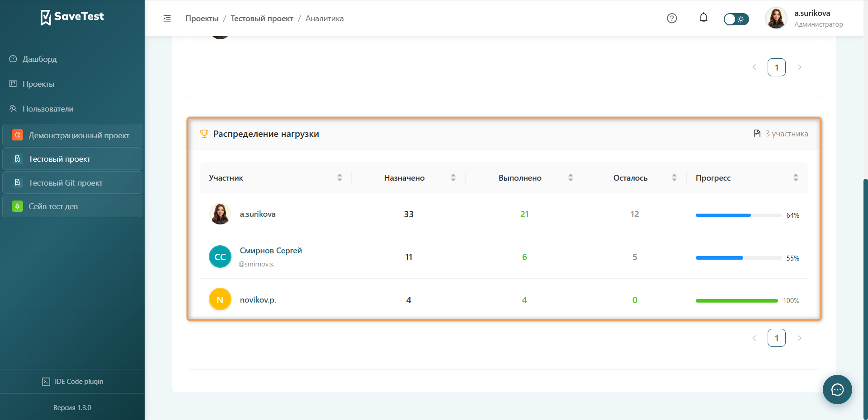Open the support chat bubble
The width and height of the screenshot is (868, 420).
click(837, 389)
